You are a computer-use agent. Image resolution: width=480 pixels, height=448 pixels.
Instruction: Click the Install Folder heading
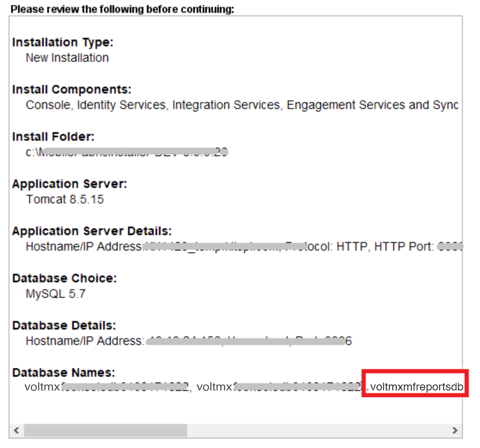point(53,137)
